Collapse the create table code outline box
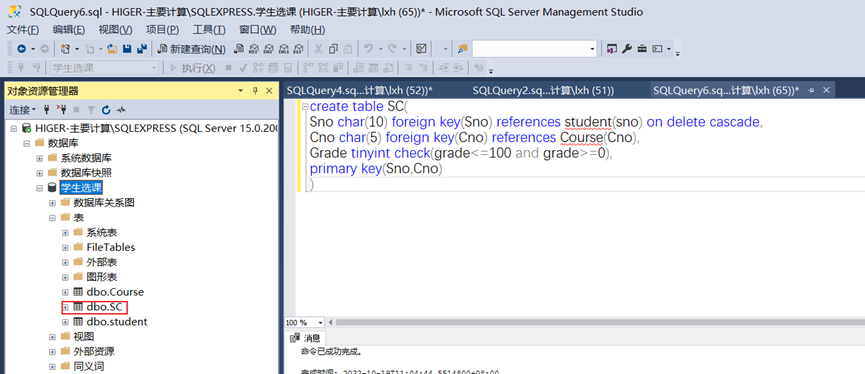The height and width of the screenshot is (374, 865). click(x=305, y=106)
